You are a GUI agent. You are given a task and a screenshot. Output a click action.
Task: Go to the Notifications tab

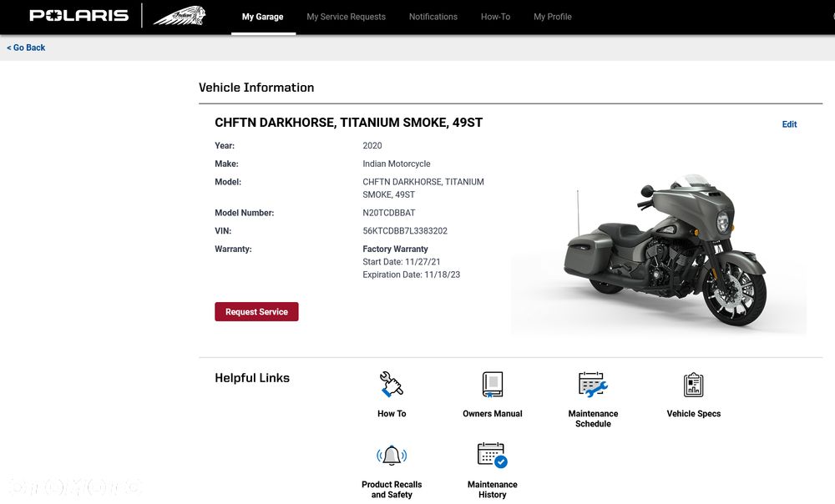click(433, 17)
